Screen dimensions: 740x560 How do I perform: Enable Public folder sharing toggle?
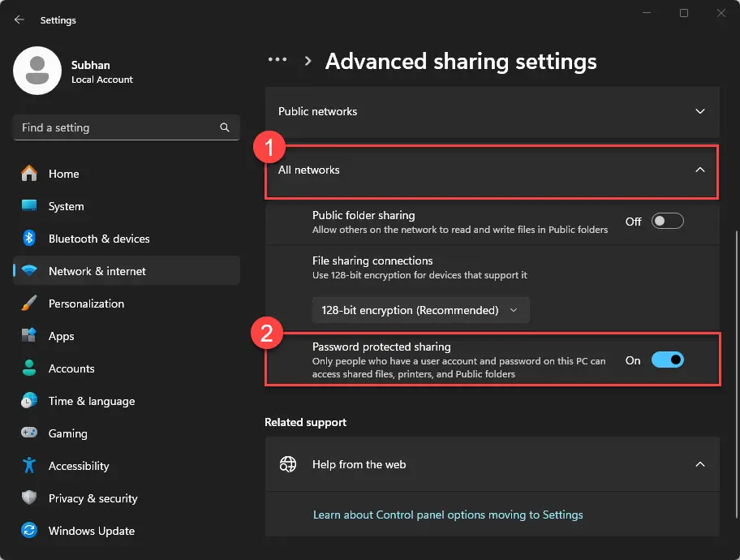(x=668, y=222)
